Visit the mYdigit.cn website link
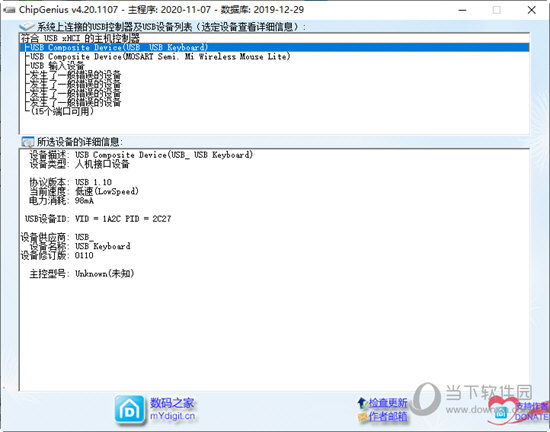This screenshot has height=432, width=550. 172,416
